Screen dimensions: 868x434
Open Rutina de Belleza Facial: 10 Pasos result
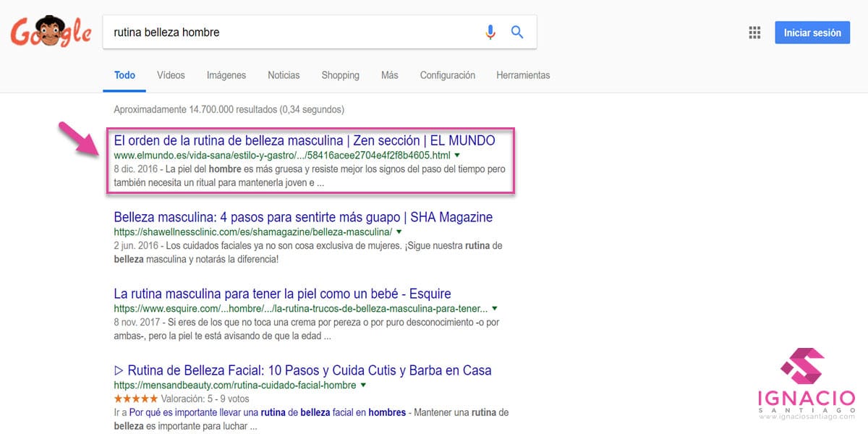coord(302,370)
